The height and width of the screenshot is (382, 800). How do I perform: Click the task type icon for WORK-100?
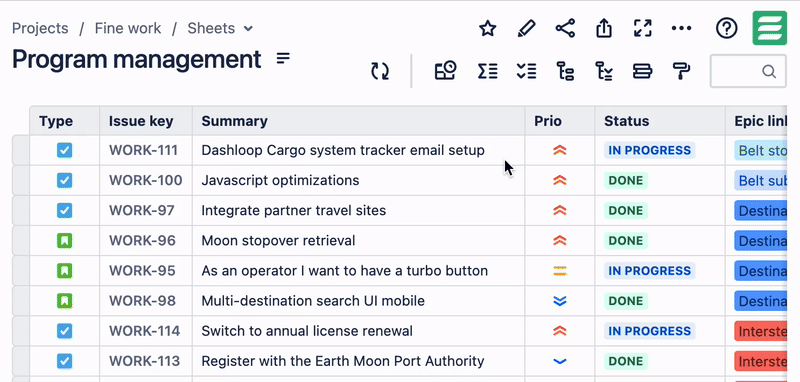pos(64,180)
